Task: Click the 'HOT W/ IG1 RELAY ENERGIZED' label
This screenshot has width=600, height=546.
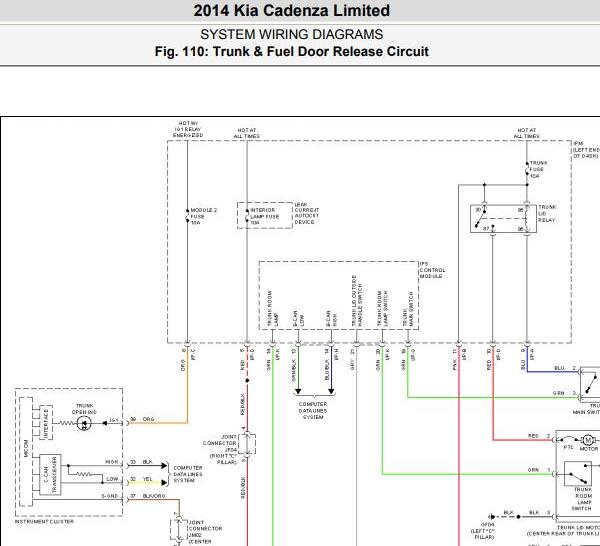Action: pyautogui.click(x=188, y=129)
